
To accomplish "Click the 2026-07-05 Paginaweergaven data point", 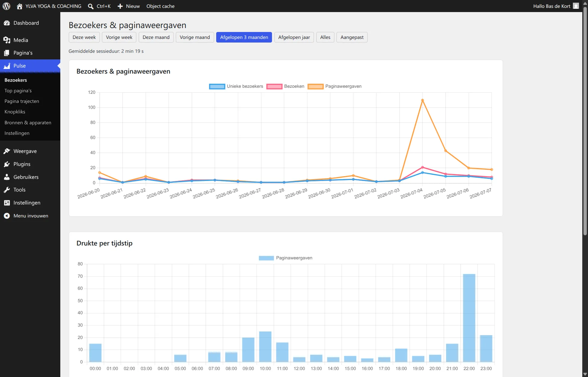I will [x=445, y=151].
